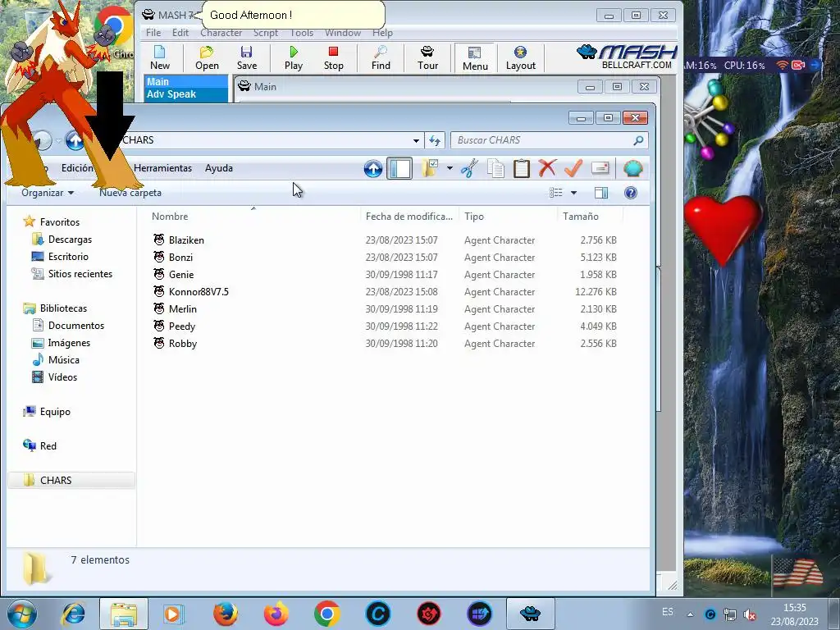Image resolution: width=840 pixels, height=630 pixels.
Task: Open the Window menu in MASH
Action: click(x=343, y=33)
